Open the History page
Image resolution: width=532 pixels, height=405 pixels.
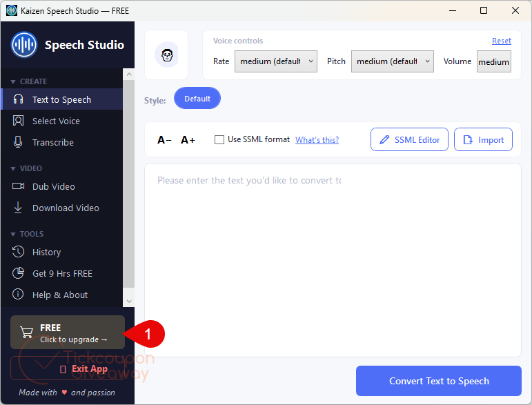pyautogui.click(x=62, y=252)
